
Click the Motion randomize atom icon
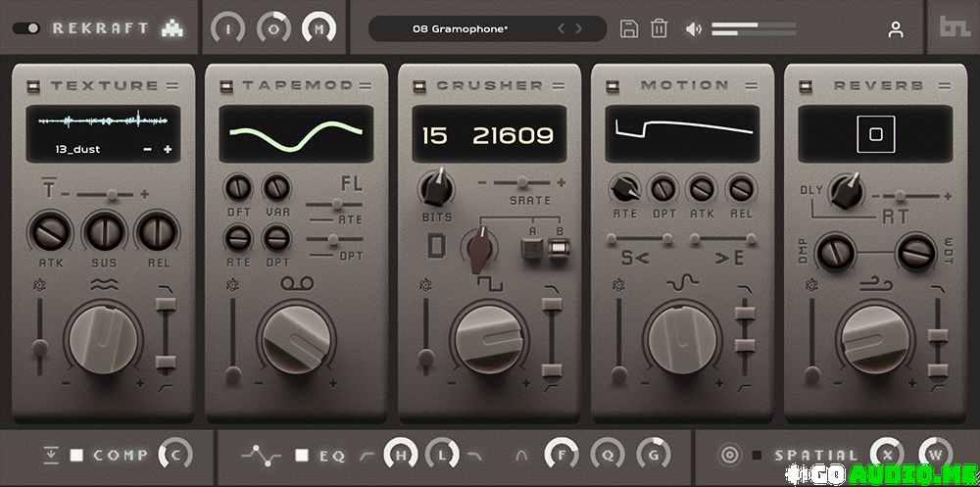(617, 286)
